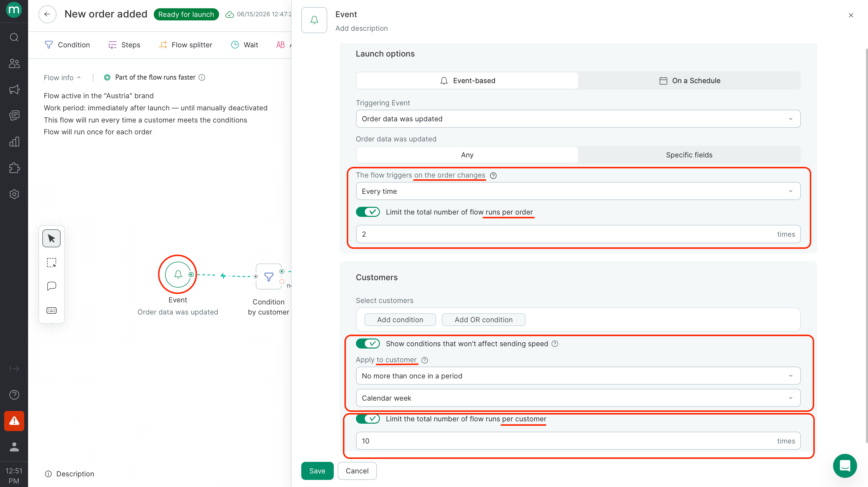Open the Triggering Event dropdown

[x=578, y=119]
